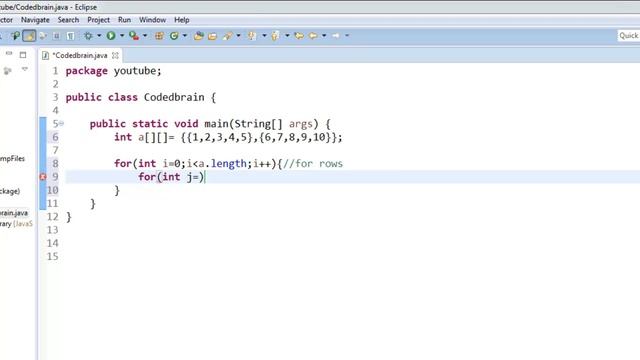The image size is (640, 360).
Task: Close the Codedbrain.java editor tab
Action: point(116,56)
